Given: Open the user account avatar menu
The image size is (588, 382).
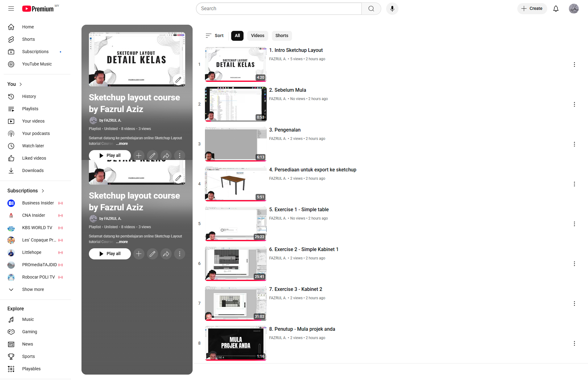Looking at the screenshot, I should coord(573,9).
